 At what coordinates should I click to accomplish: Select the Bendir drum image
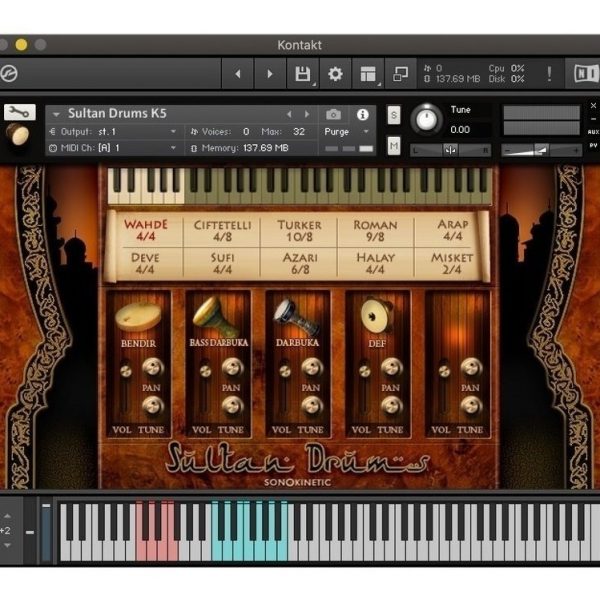pyautogui.click(x=138, y=317)
